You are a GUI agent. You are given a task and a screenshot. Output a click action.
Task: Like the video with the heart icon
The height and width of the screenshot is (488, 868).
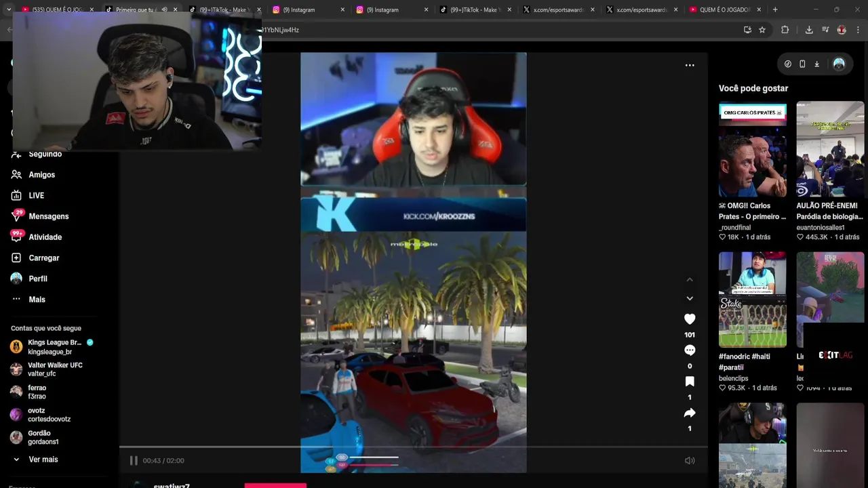click(690, 319)
